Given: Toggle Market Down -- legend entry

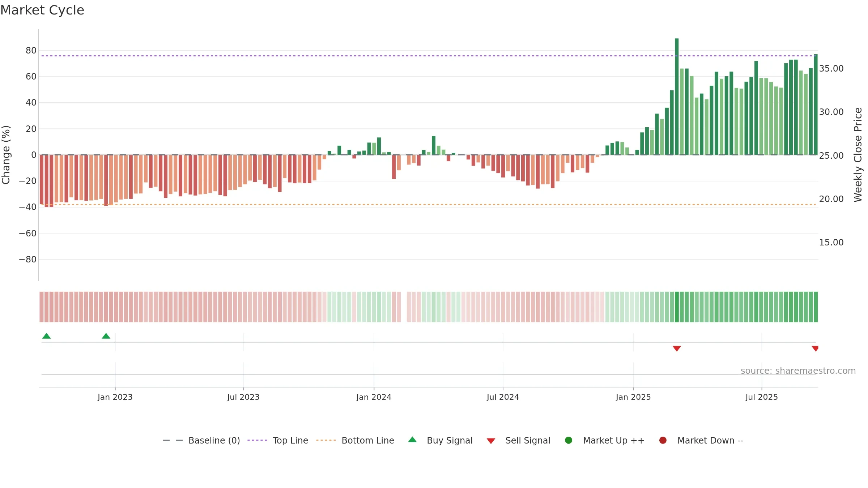Looking at the screenshot, I should pos(701,440).
